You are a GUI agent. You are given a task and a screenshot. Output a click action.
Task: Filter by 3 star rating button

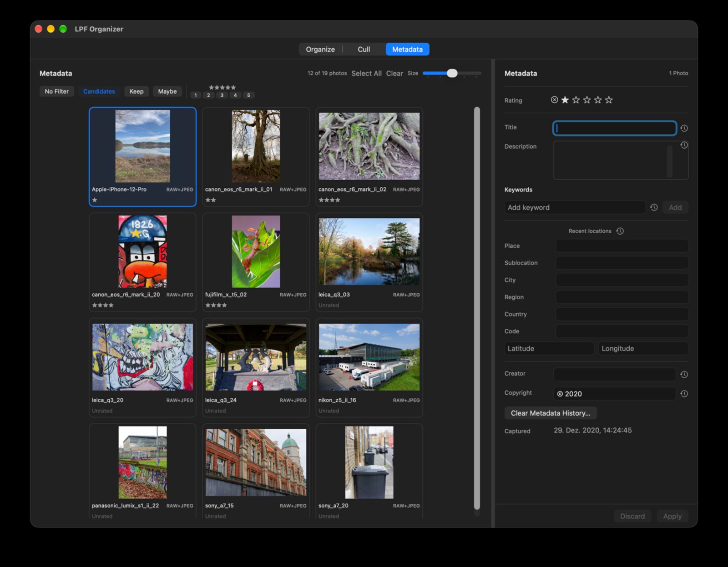(x=222, y=95)
